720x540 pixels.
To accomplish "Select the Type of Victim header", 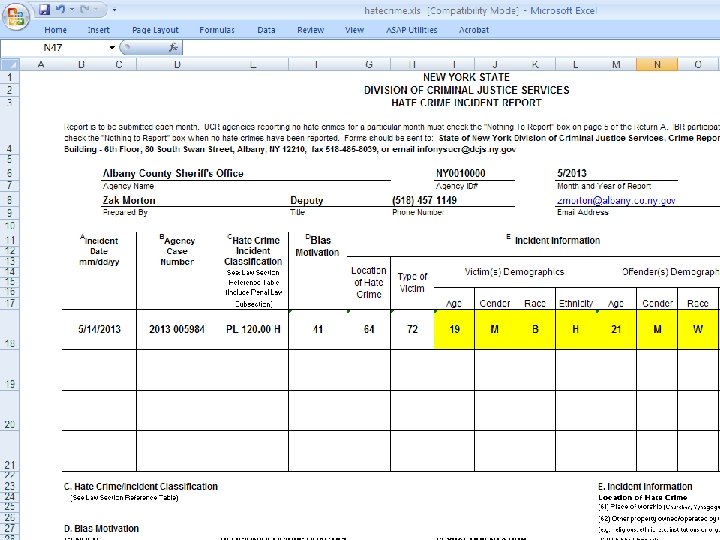I will [412, 282].
